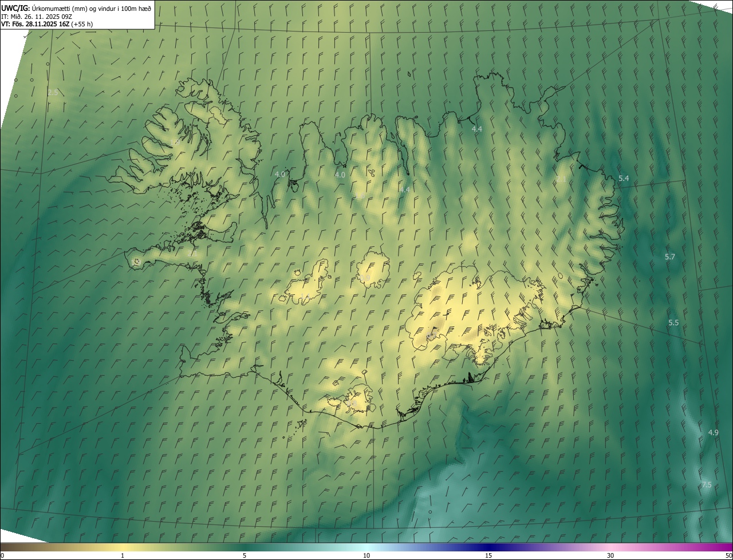Click the colour scale tick label 15
733x560 pixels.
pyautogui.click(x=488, y=555)
